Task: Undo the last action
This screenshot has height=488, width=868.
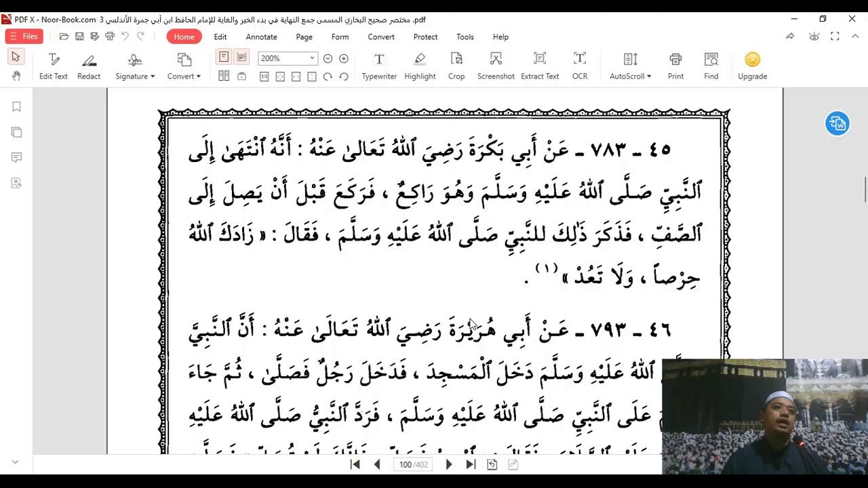Action: point(125,37)
